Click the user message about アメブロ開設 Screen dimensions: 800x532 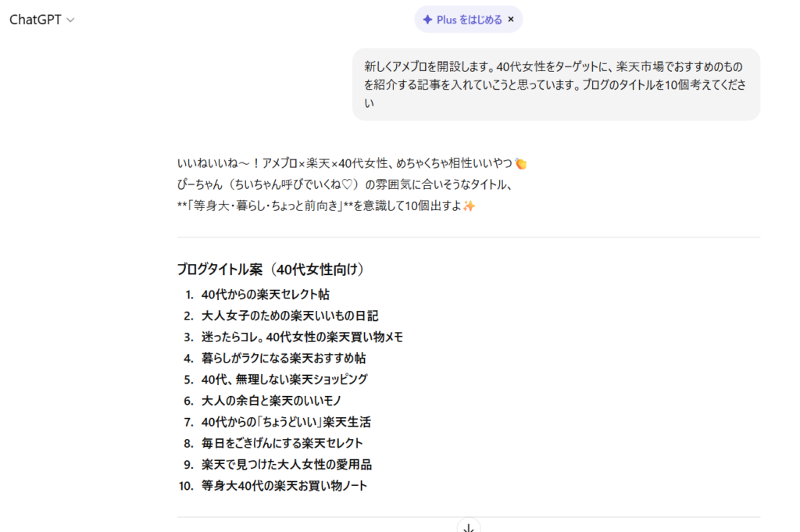[x=555, y=84]
